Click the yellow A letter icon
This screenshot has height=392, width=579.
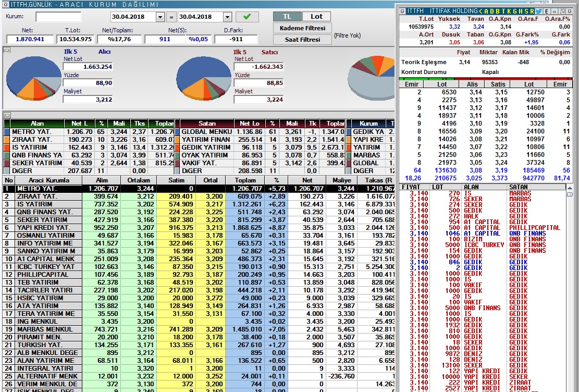pos(486,11)
